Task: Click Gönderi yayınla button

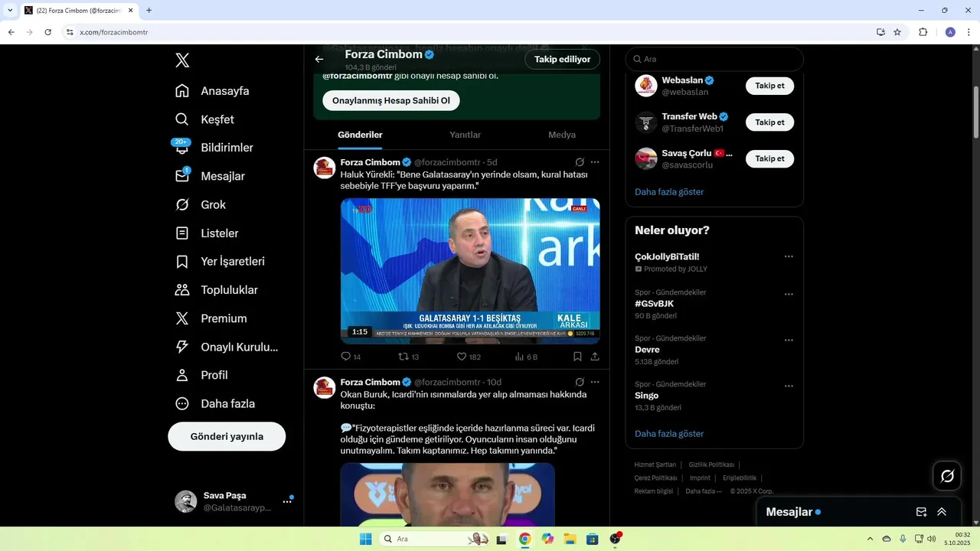Action: tap(227, 436)
